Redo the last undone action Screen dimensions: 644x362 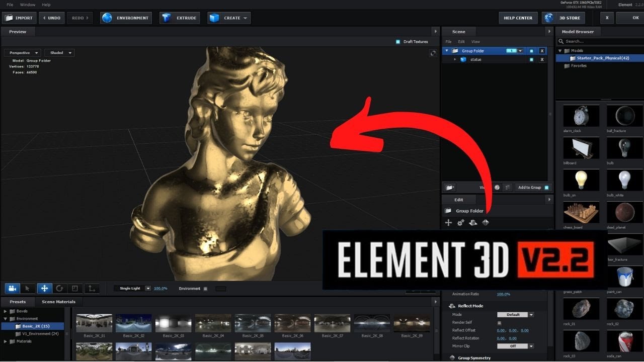(x=80, y=18)
